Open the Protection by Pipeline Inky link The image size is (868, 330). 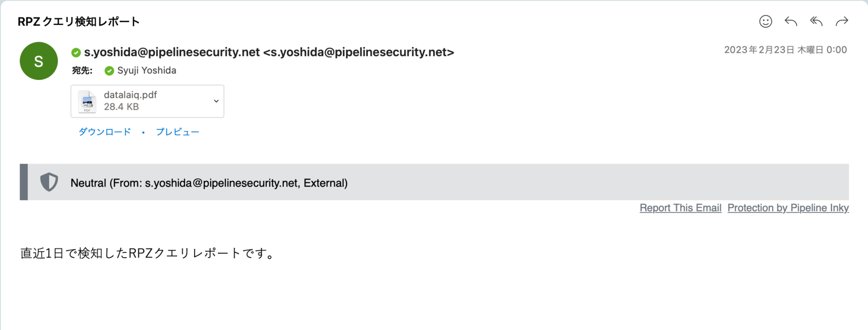pos(788,208)
